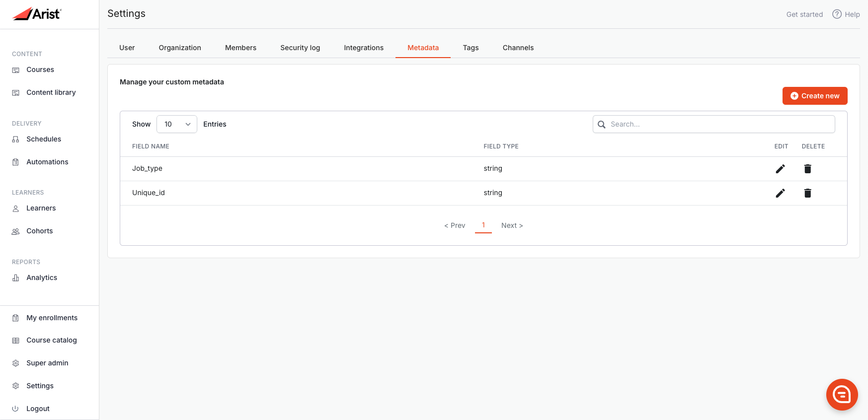Focus the metadata Search field
This screenshot has width=868, height=420.
pos(713,124)
